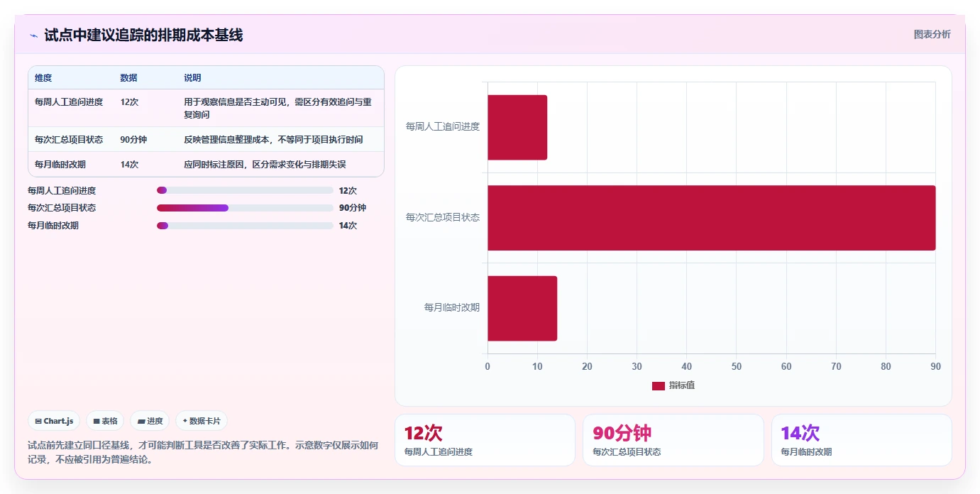Select the 表格 tag chip
The width and height of the screenshot is (980, 494).
click(x=105, y=421)
